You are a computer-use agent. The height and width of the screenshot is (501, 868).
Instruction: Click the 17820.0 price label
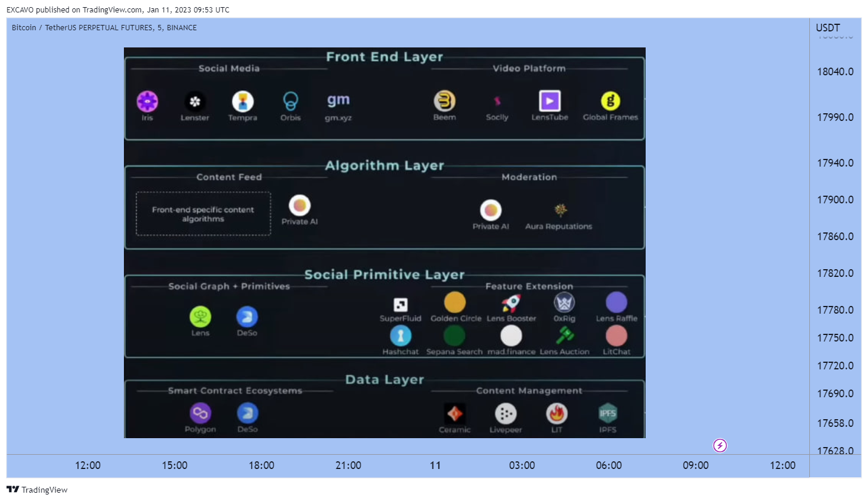835,273
